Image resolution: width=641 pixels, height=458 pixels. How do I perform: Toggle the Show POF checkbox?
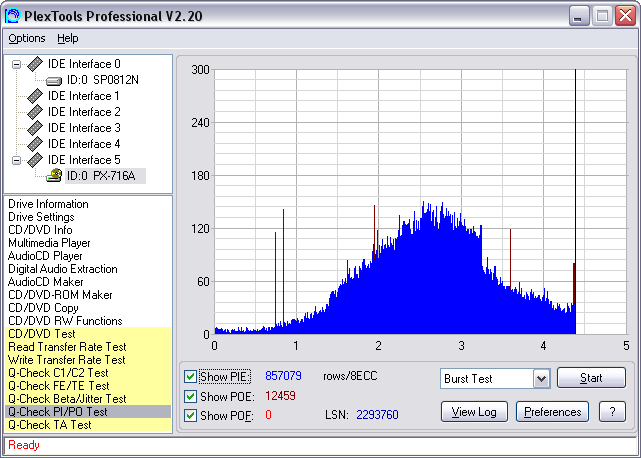tap(190, 415)
